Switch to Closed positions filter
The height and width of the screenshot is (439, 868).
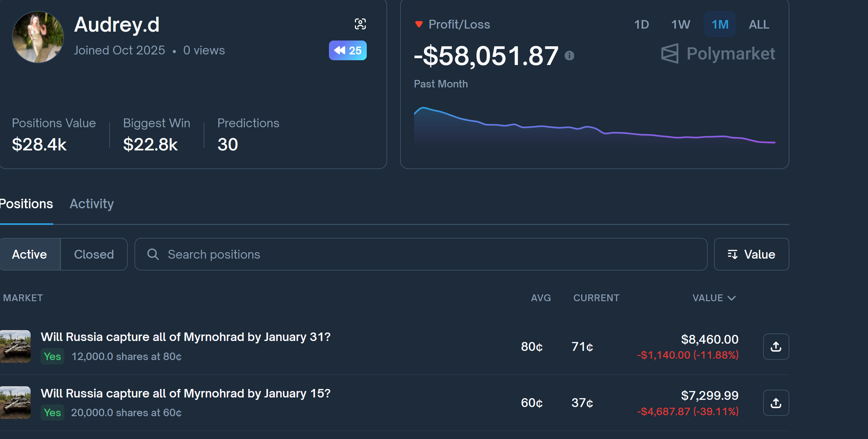click(x=94, y=254)
